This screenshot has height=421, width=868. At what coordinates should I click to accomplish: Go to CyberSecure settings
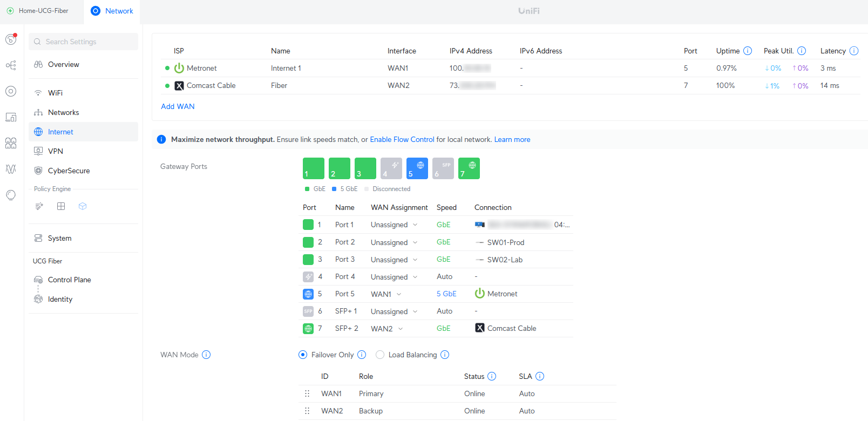click(x=69, y=171)
